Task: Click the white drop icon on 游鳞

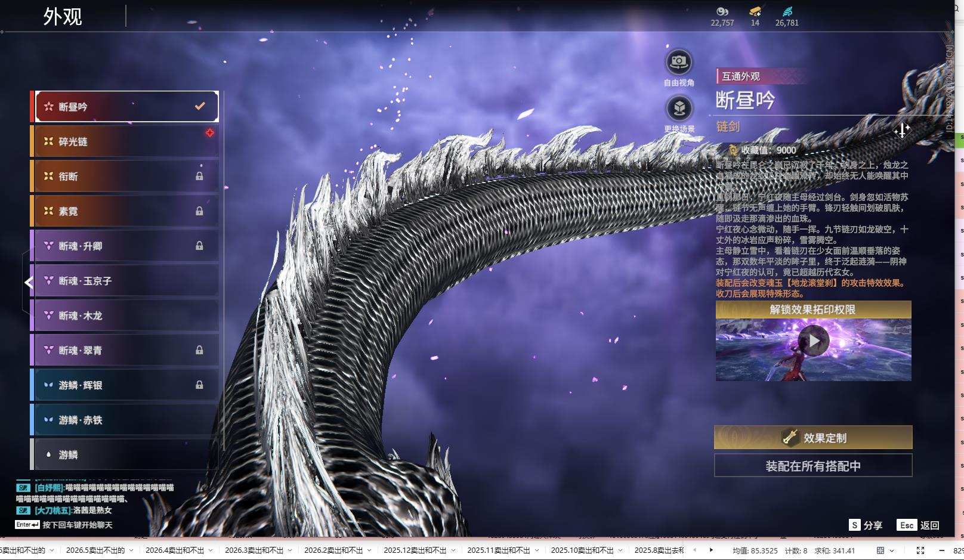Action: click(48, 454)
